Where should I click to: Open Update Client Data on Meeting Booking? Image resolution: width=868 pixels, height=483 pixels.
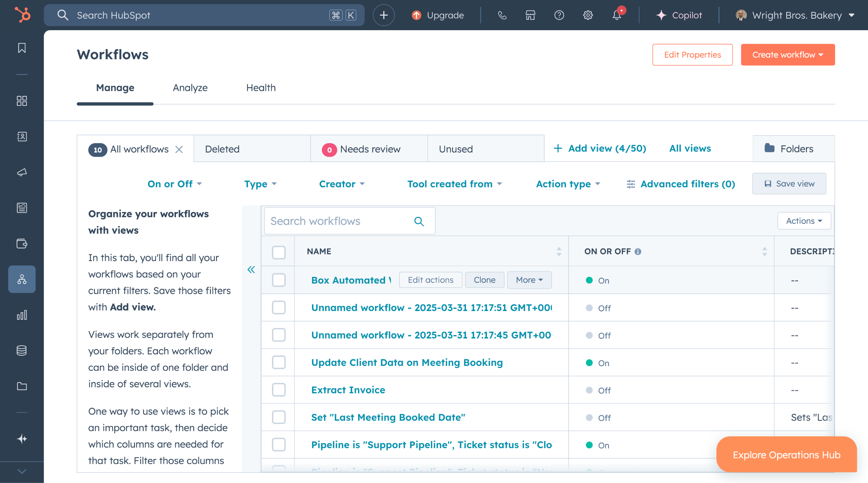[407, 363]
